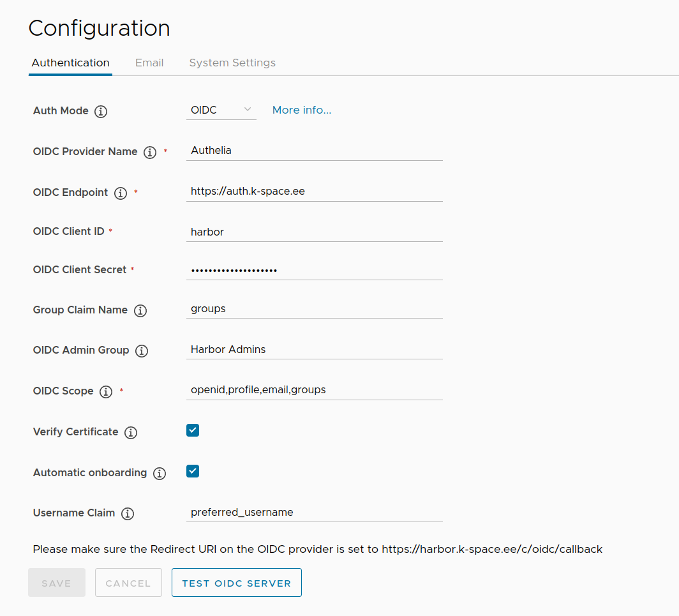Toggle the Verify Certificate setting off

192,430
